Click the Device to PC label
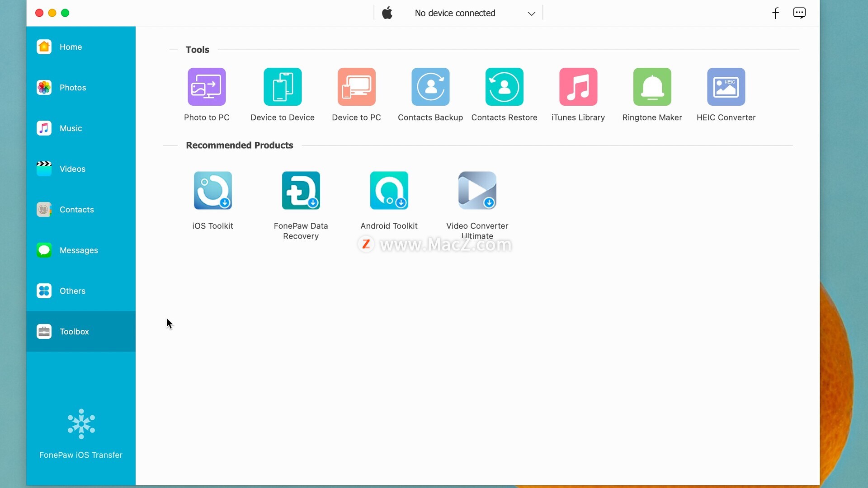Viewport: 868px width, 488px height. pos(356,117)
